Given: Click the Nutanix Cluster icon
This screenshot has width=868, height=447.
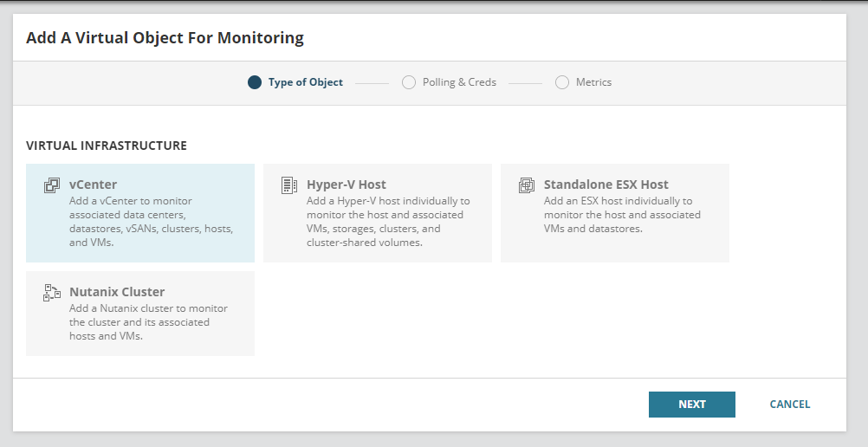Looking at the screenshot, I should [x=52, y=293].
